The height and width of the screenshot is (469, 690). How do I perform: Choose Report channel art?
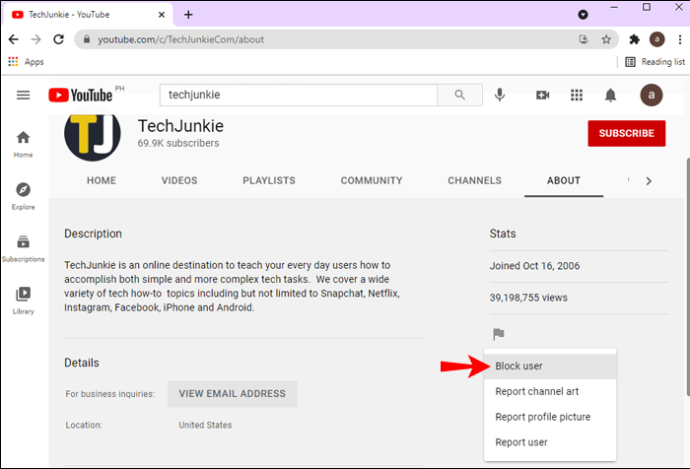coord(550,392)
